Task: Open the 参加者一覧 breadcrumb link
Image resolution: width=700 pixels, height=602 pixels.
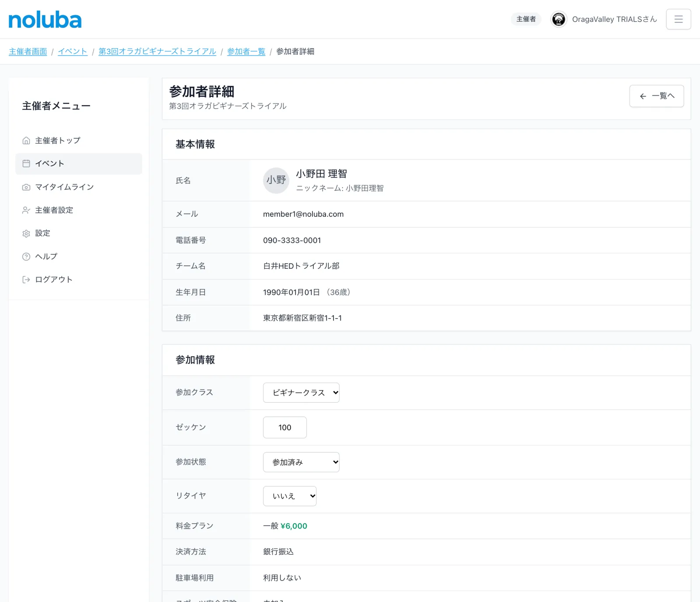Action: tap(246, 52)
